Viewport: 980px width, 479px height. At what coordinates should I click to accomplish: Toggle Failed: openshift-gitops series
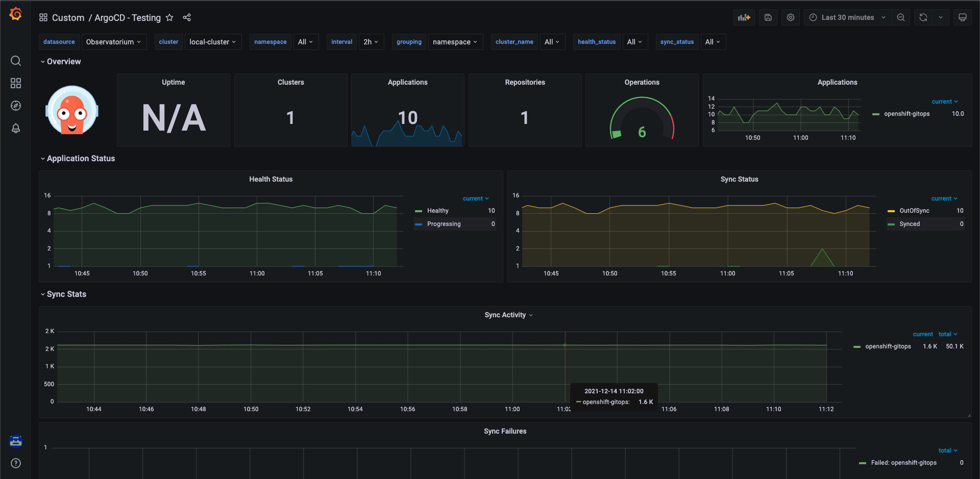903,463
